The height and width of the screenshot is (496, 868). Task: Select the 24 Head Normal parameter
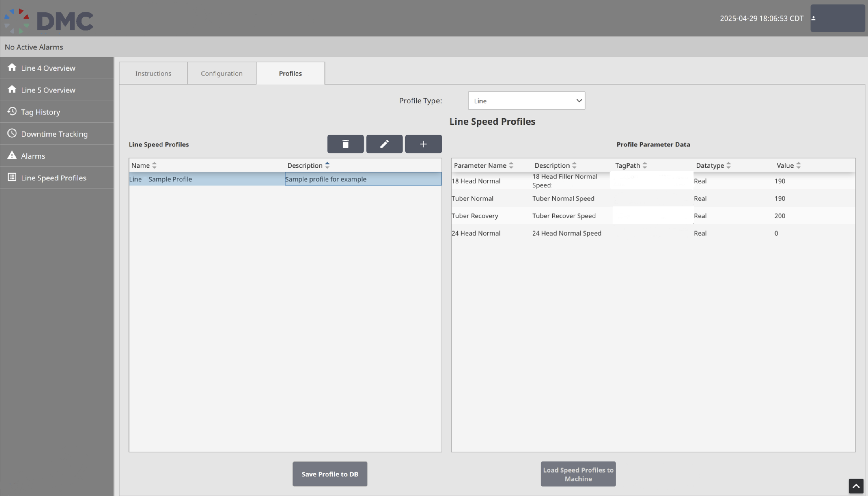pos(476,233)
